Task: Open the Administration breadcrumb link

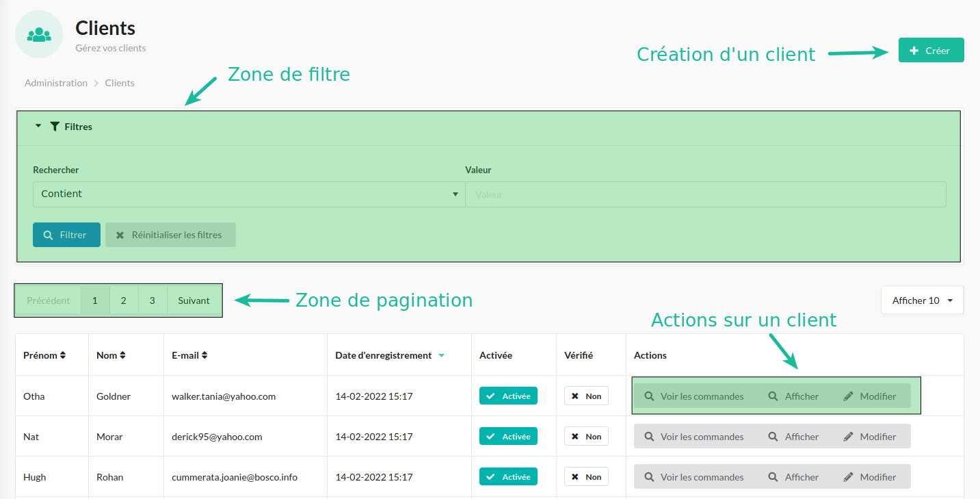Action: (x=56, y=83)
